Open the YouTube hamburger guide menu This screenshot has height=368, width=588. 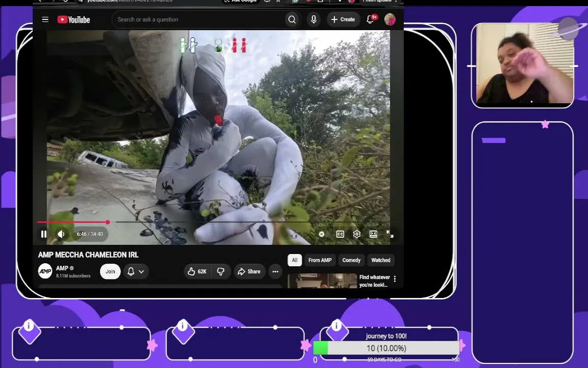click(45, 19)
